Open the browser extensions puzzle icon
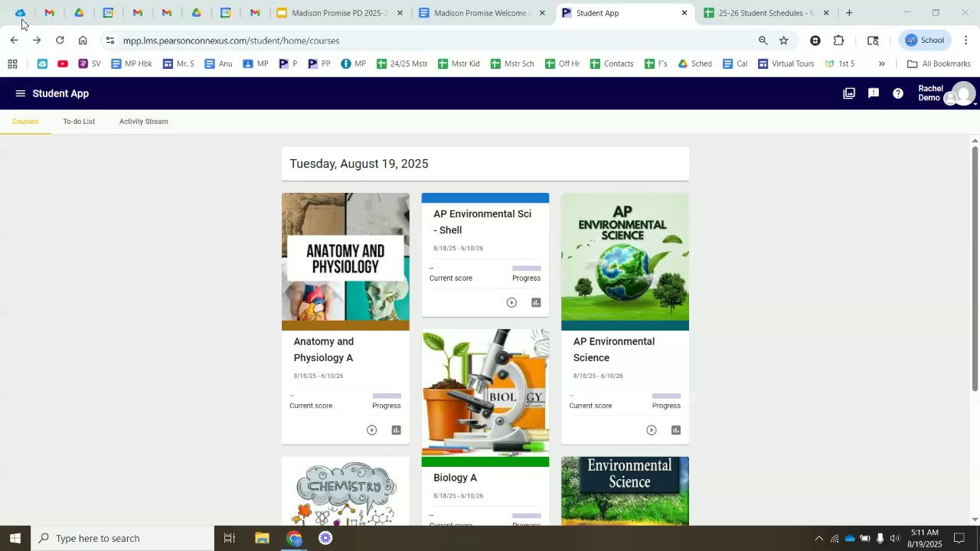The width and height of the screenshot is (980, 551). click(839, 41)
